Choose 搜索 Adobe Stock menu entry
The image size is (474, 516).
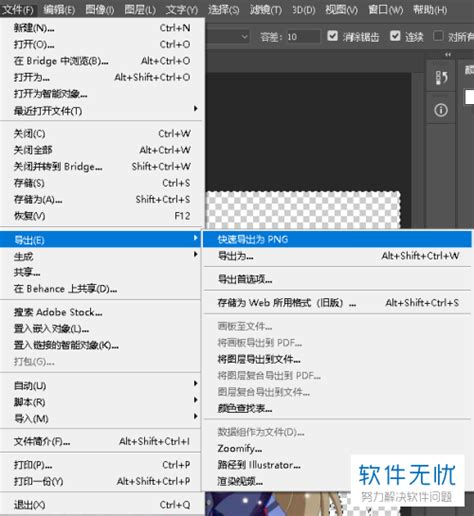click(101, 312)
